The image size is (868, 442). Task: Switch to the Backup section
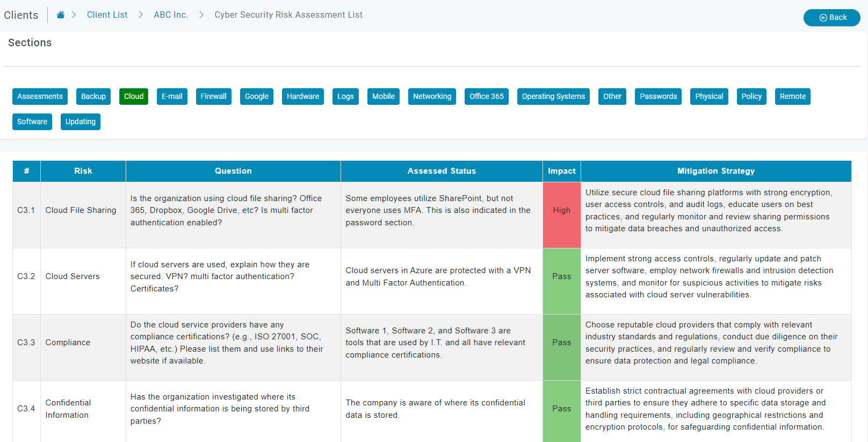click(x=93, y=96)
